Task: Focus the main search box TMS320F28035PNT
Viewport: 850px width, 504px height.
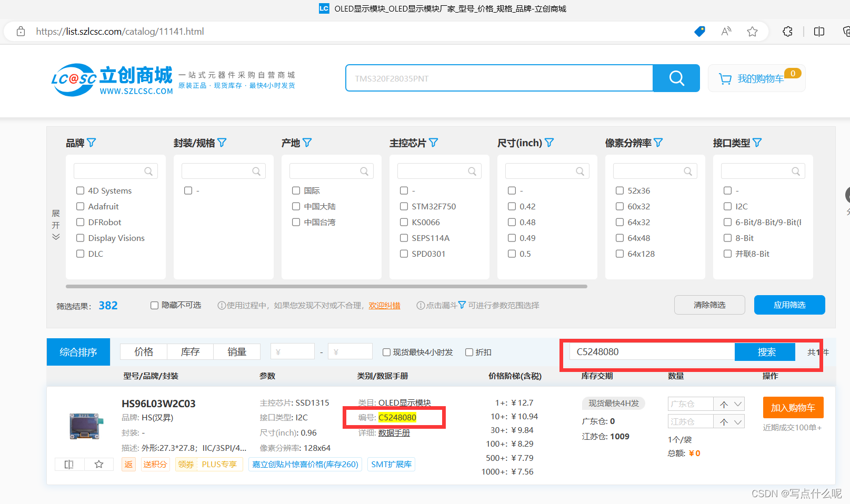Action: tap(499, 78)
